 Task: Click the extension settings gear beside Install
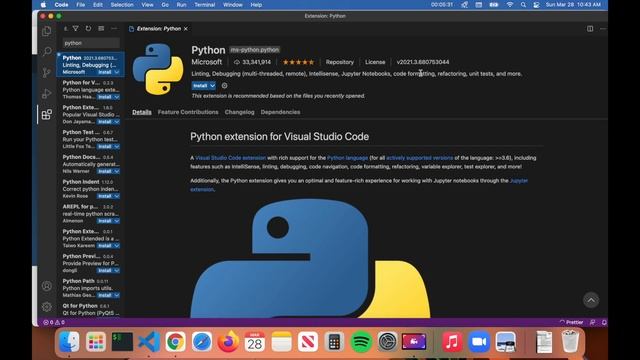224,86
